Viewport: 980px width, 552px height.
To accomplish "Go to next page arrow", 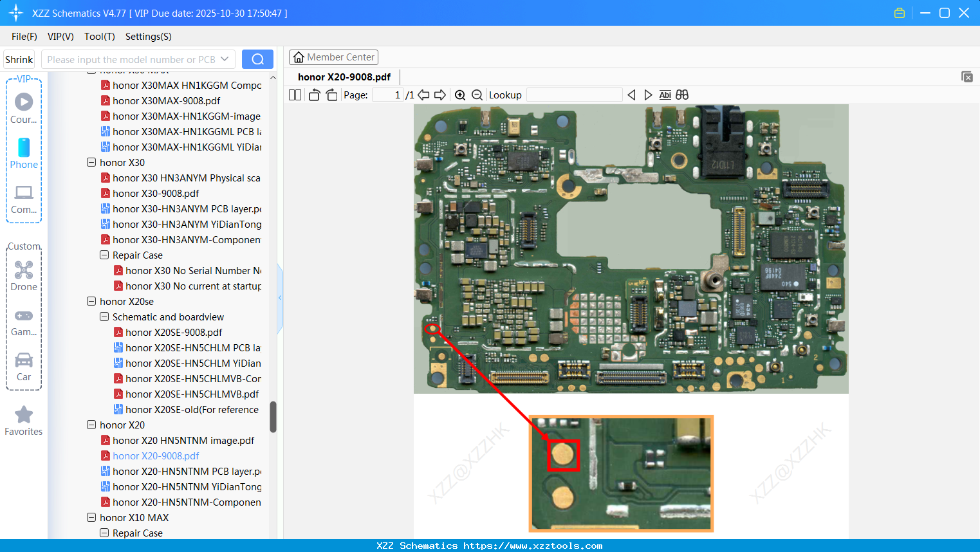I will (440, 95).
